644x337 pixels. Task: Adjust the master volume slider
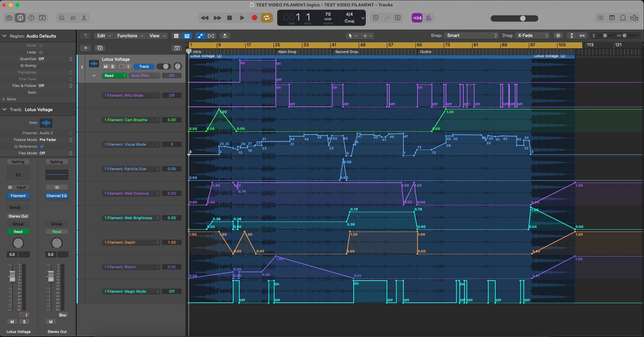(523, 18)
